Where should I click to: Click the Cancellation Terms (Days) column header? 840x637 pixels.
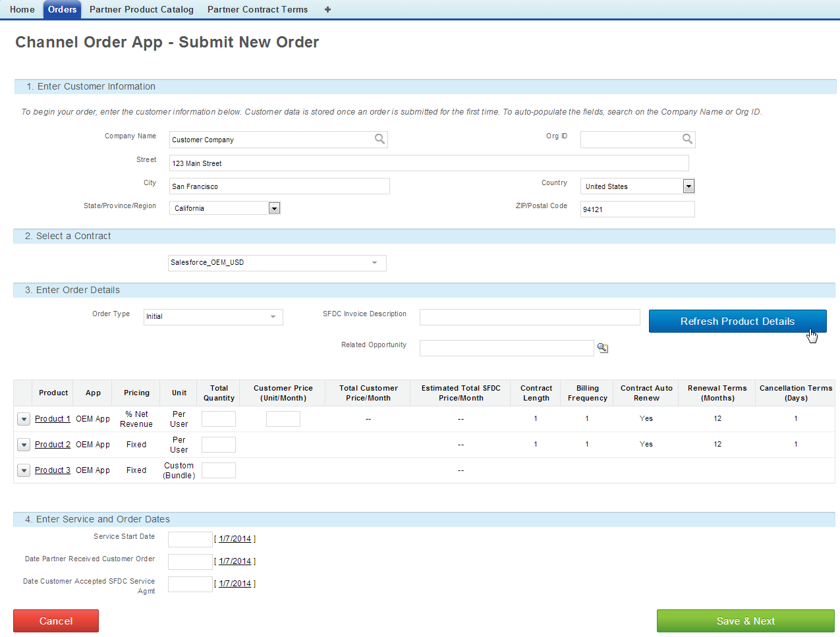pos(796,393)
